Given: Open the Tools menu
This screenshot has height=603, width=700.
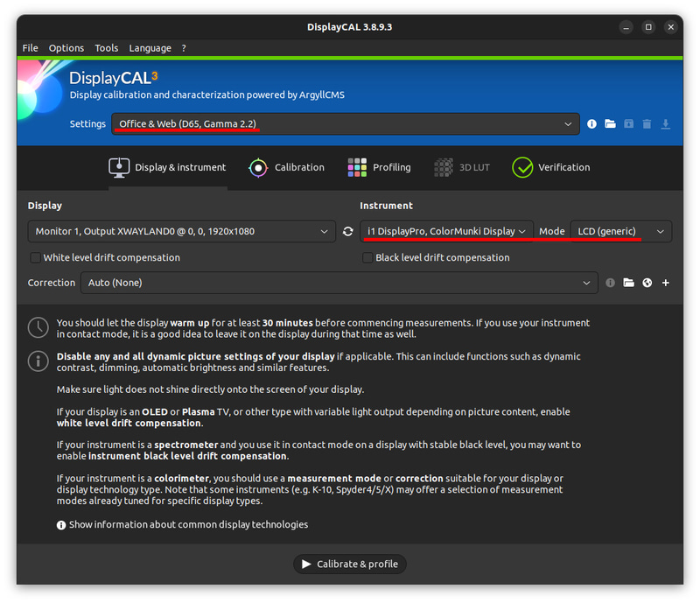Looking at the screenshot, I should point(107,48).
